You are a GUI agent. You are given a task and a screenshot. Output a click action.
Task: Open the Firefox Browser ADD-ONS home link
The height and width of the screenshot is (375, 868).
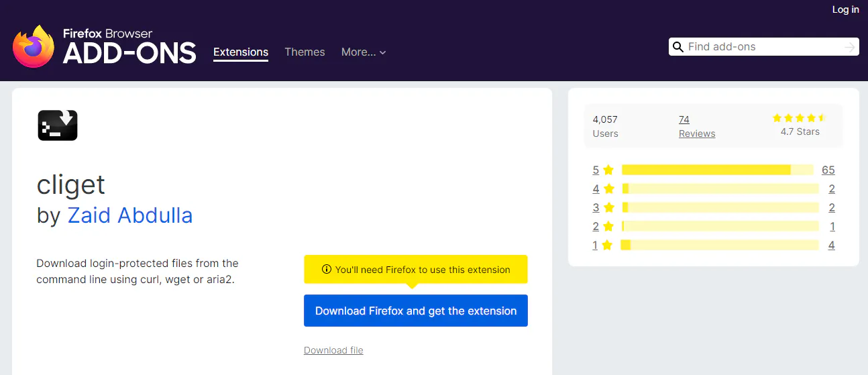point(104,46)
